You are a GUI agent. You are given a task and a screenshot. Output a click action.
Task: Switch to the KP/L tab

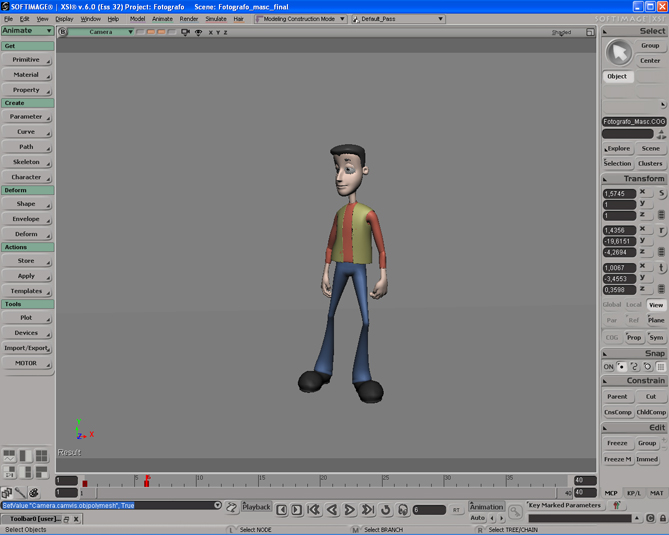click(x=634, y=493)
